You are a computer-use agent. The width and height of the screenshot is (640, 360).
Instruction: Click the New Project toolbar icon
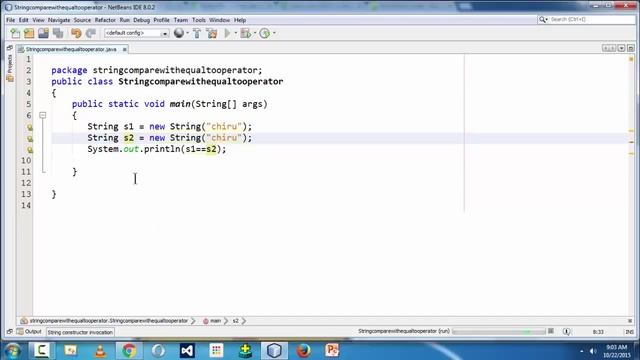pos(29,33)
